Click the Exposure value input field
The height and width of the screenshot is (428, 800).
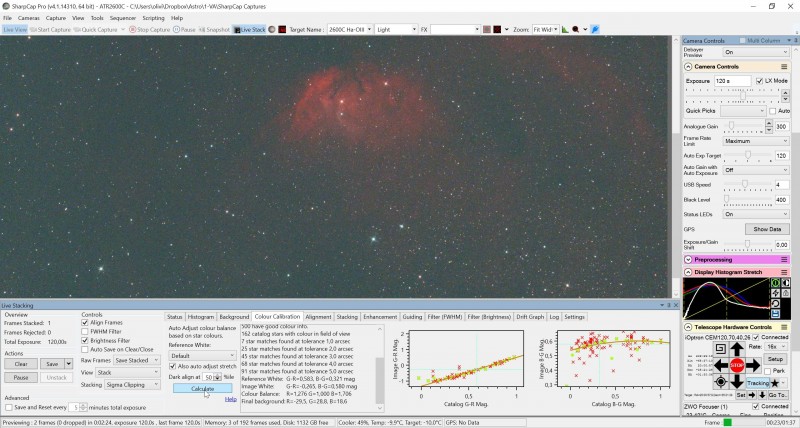732,81
